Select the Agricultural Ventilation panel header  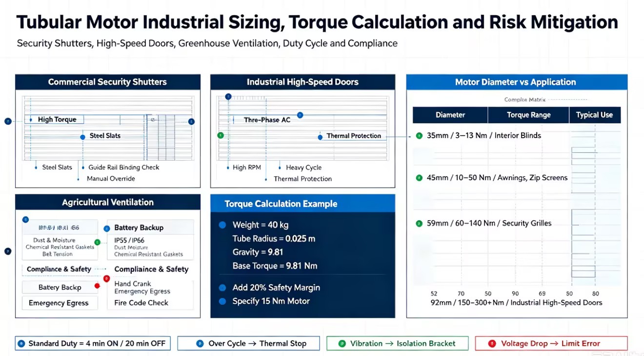[108, 202]
